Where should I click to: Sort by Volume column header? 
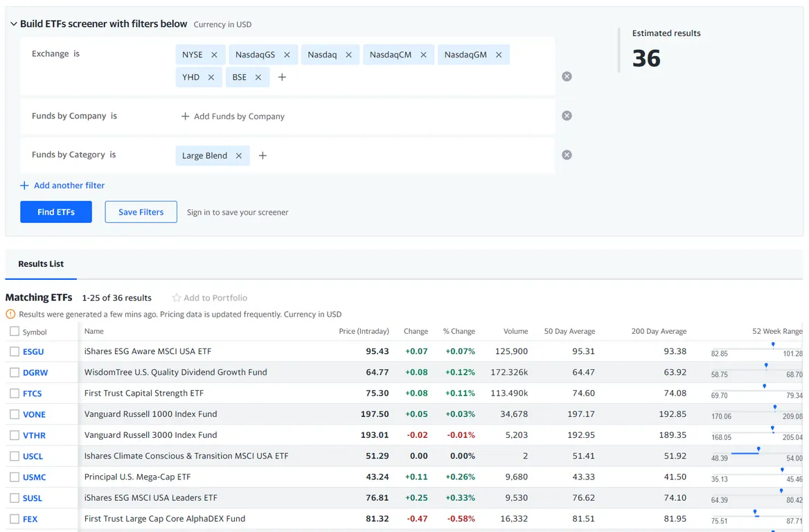pos(515,331)
